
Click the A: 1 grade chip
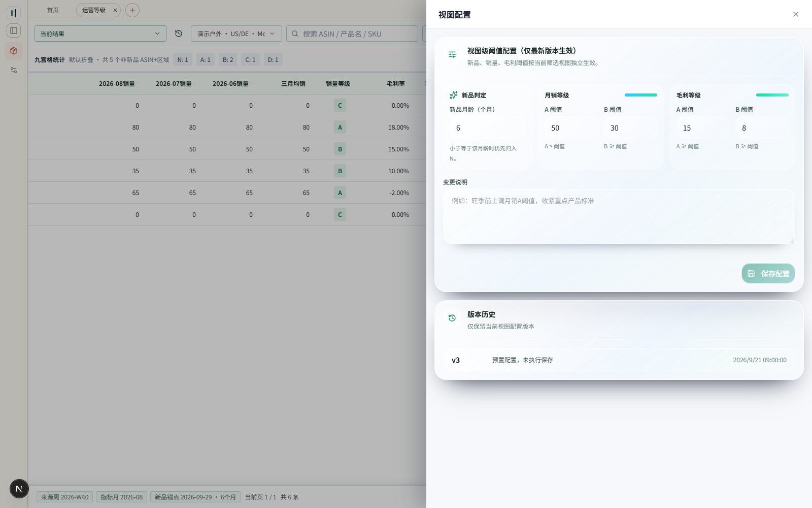205,59
